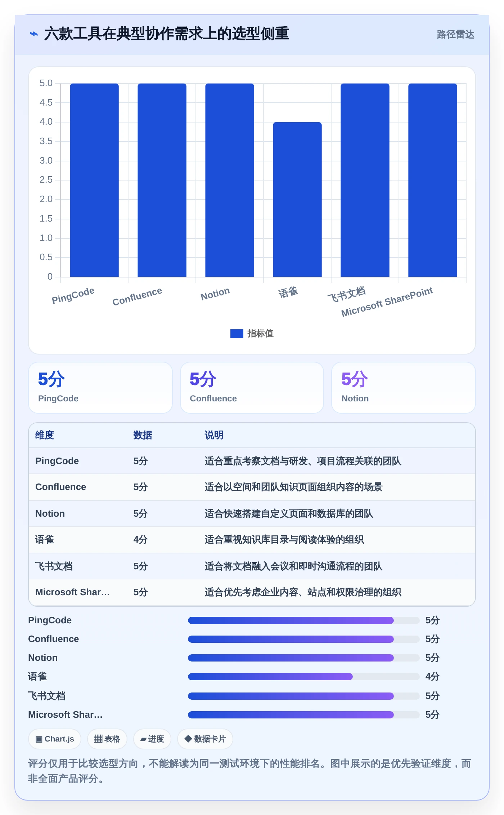Click the 4分 label after 语雀 progress bar
This screenshot has height=815, width=504.
[432, 677]
